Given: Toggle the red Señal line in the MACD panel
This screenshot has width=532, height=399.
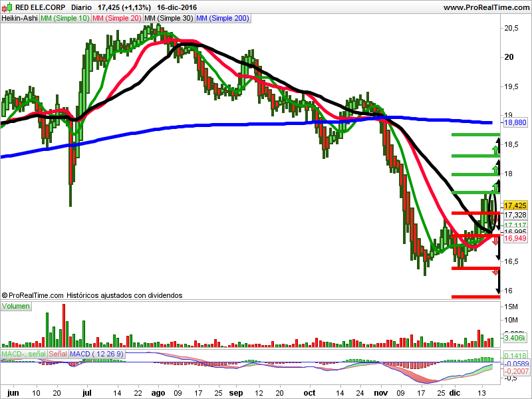Looking at the screenshot, I should 57,354.
